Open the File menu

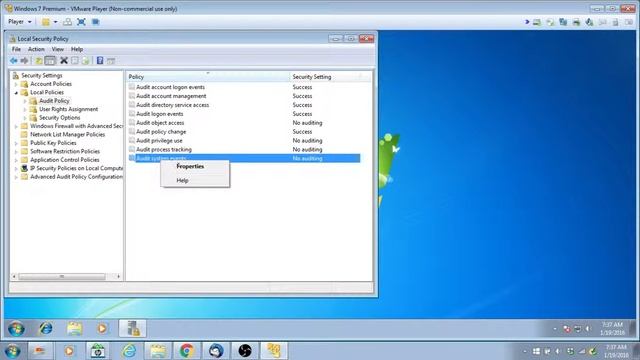point(16,49)
